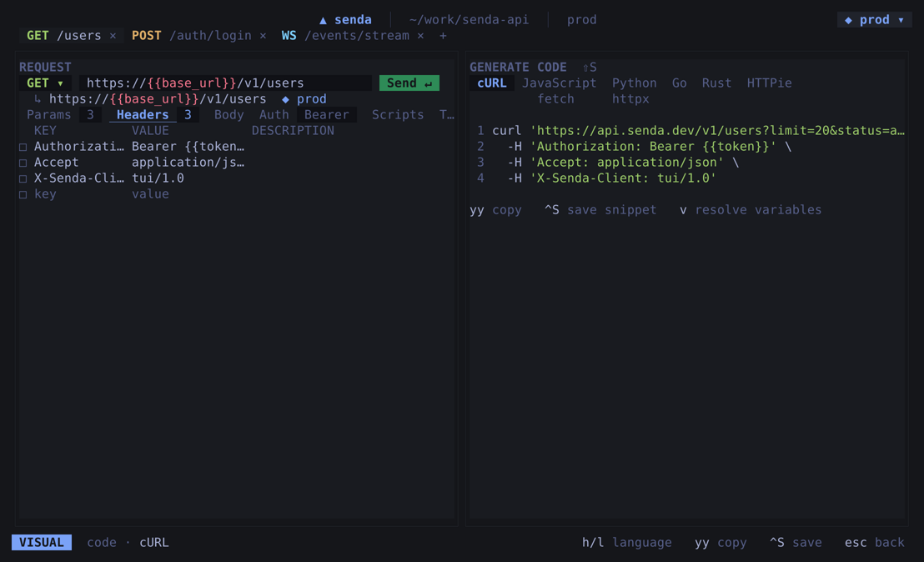Click the resolved URL line below the input

click(158, 99)
